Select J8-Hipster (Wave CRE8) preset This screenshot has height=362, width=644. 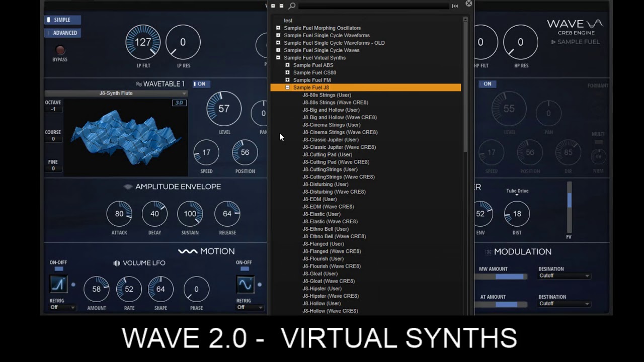tap(331, 296)
